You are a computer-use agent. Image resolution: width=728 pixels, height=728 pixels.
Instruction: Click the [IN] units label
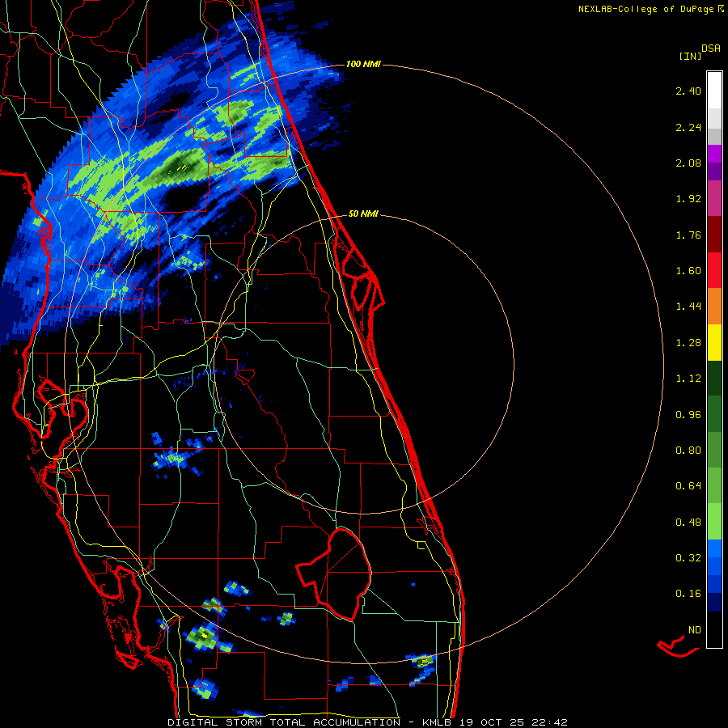[690, 57]
